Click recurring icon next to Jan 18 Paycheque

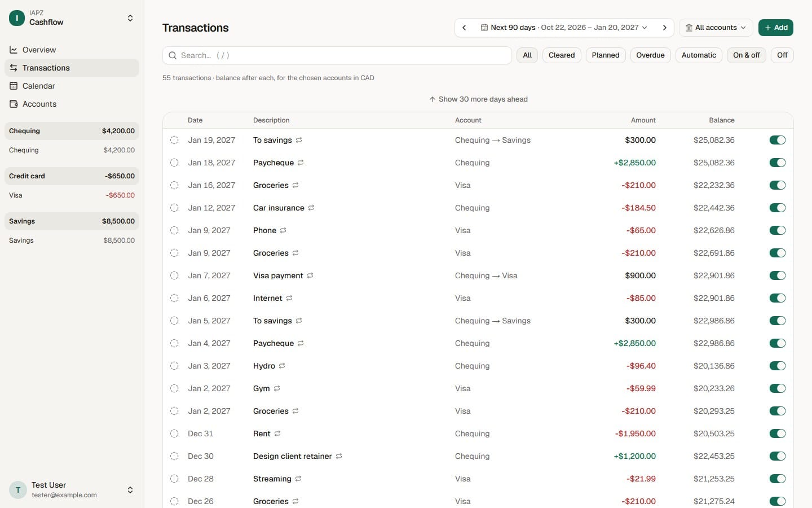301,163
